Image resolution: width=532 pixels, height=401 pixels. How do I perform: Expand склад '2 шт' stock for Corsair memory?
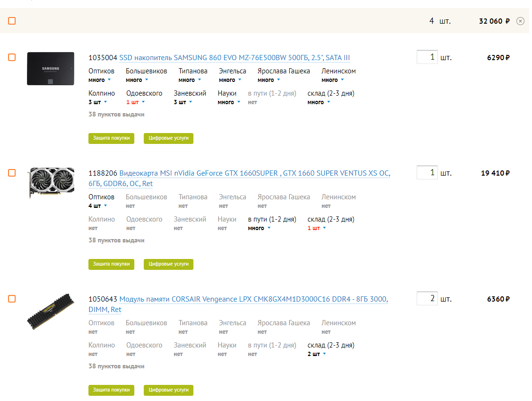(x=317, y=354)
